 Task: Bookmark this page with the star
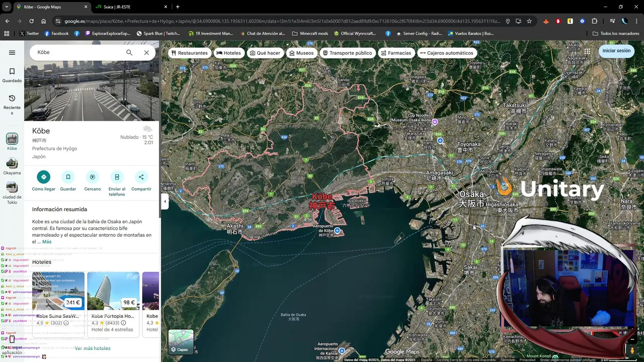click(529, 21)
